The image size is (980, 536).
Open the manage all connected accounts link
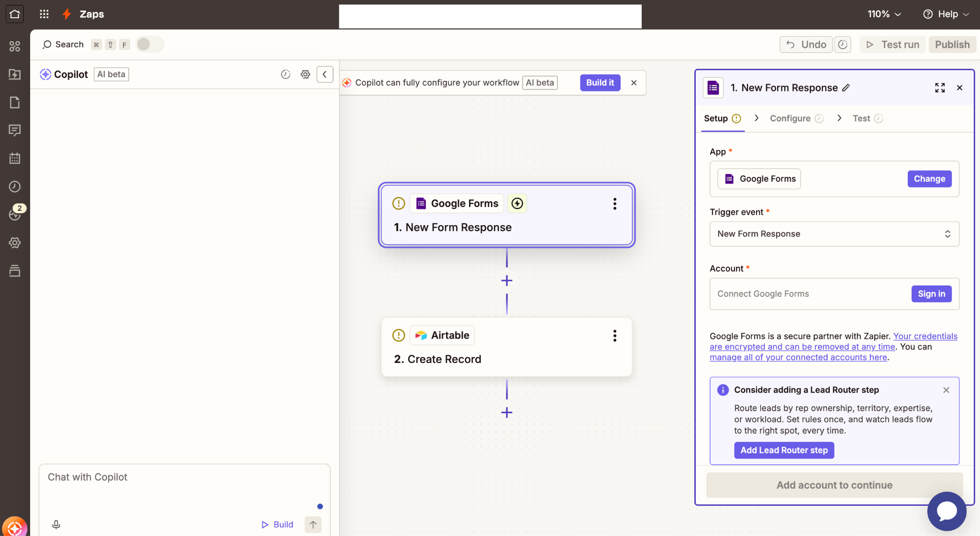798,357
